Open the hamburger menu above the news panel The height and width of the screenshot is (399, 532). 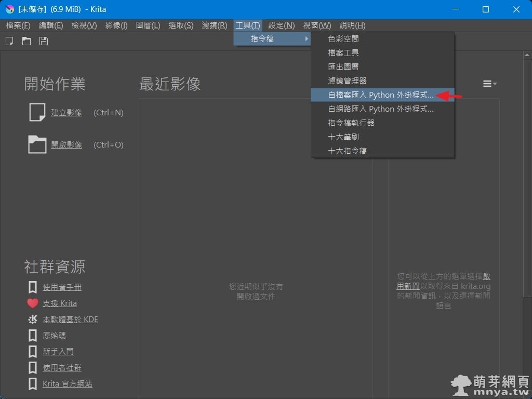pos(489,84)
